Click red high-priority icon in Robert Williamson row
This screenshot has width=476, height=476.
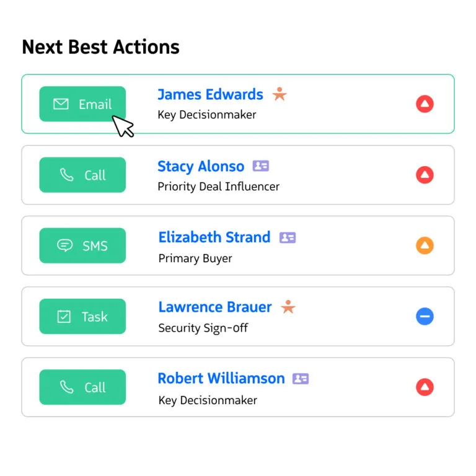[425, 387]
